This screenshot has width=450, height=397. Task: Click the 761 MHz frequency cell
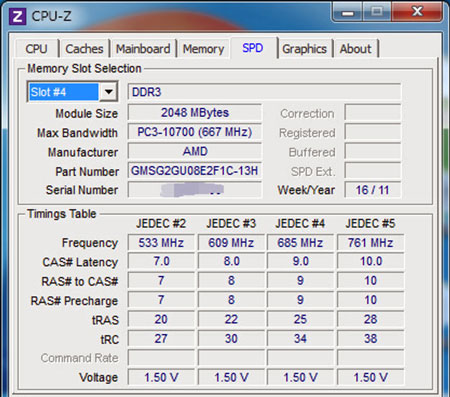click(370, 242)
